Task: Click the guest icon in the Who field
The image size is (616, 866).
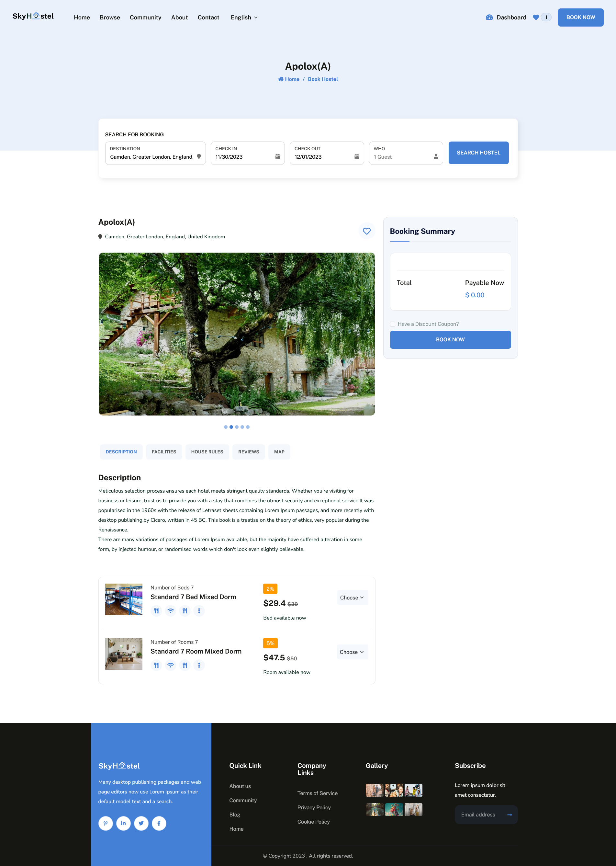Action: click(435, 156)
